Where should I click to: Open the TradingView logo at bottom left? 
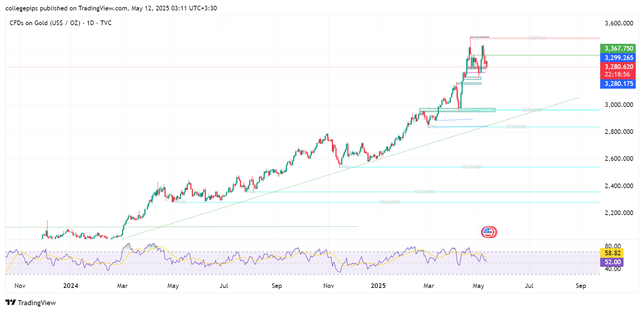[x=31, y=303]
